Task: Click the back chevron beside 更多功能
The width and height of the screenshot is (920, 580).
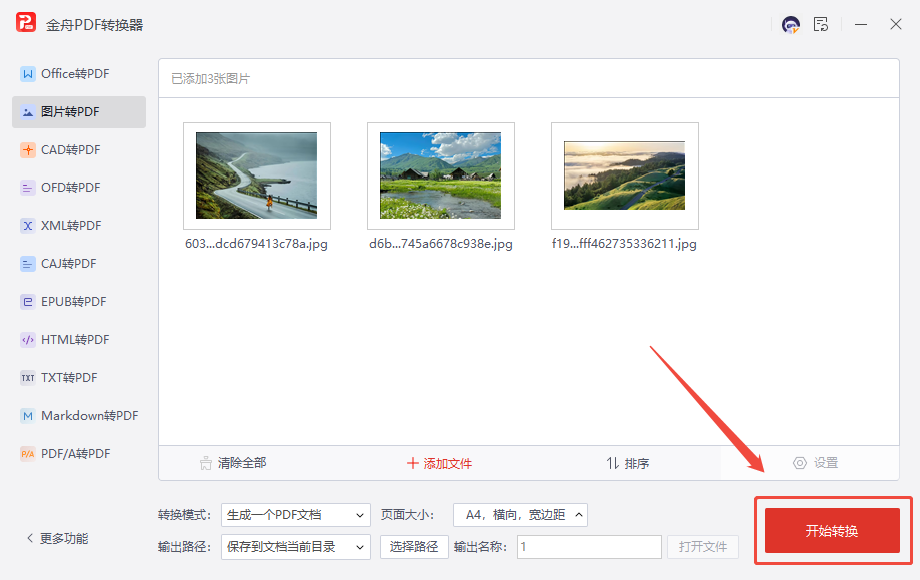Action: pos(30,538)
